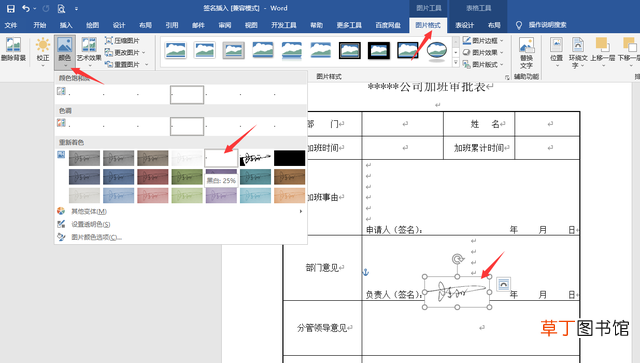
Task: Save the document from quick access toolbar
Action: [11, 8]
